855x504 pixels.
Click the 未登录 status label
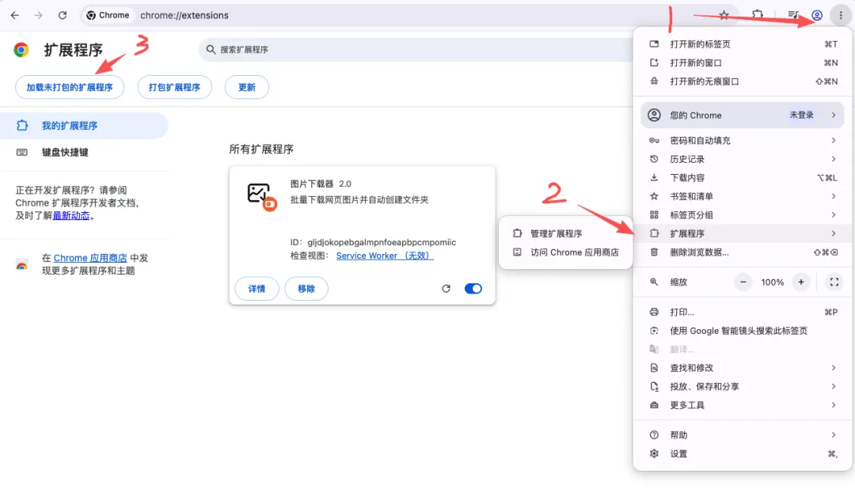[x=801, y=115]
